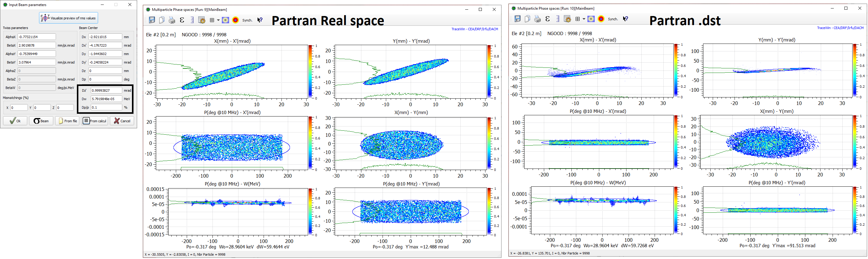
Task: Click the Dx beam center field
Action: point(105,37)
